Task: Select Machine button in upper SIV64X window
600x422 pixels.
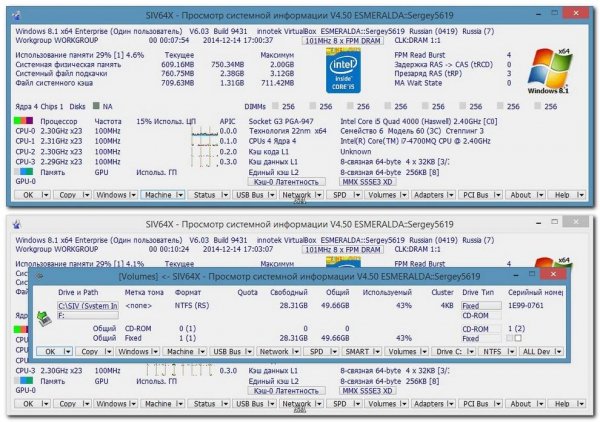Action: [158, 195]
